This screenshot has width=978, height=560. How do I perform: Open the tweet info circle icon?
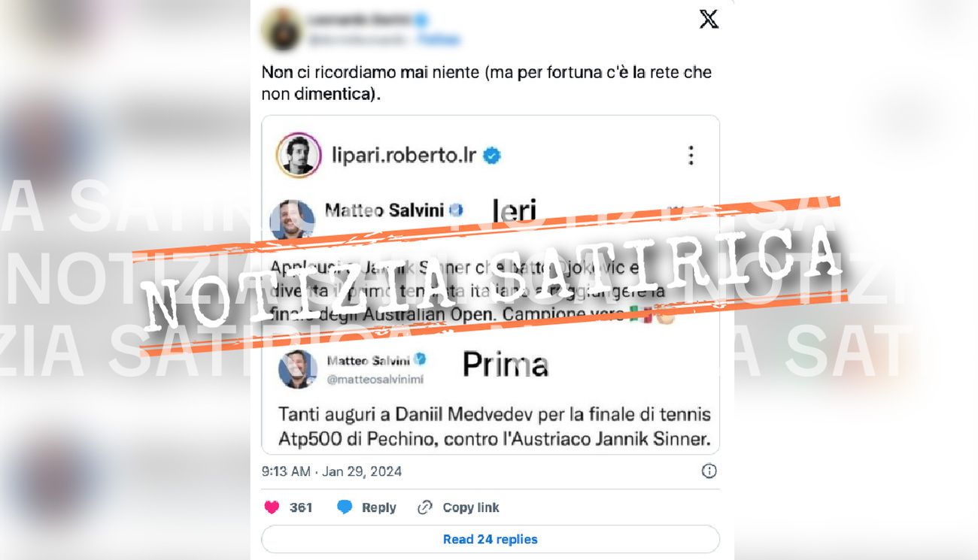pos(709,471)
